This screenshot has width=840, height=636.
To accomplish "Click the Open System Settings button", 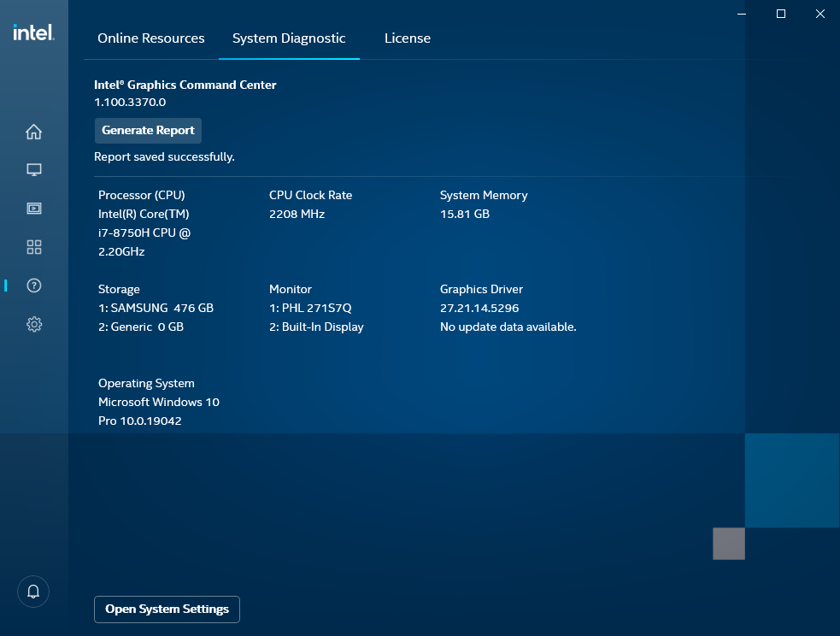I will 167,609.
